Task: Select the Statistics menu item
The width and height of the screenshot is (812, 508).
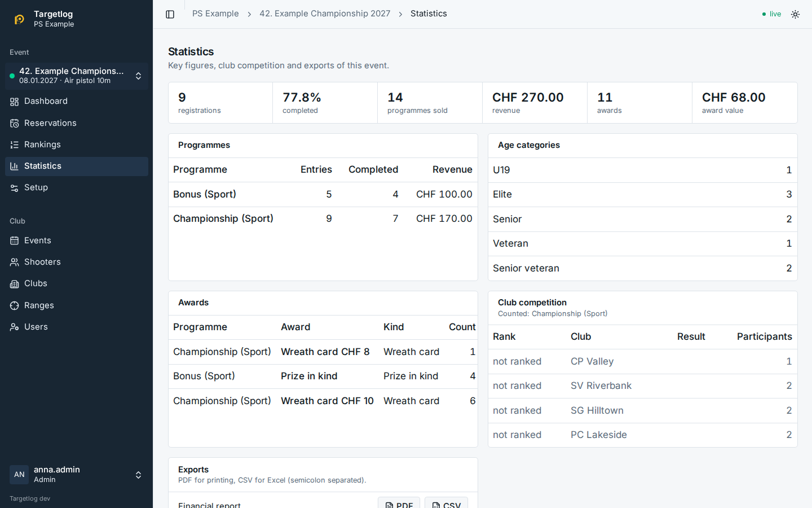Action: 77,166
